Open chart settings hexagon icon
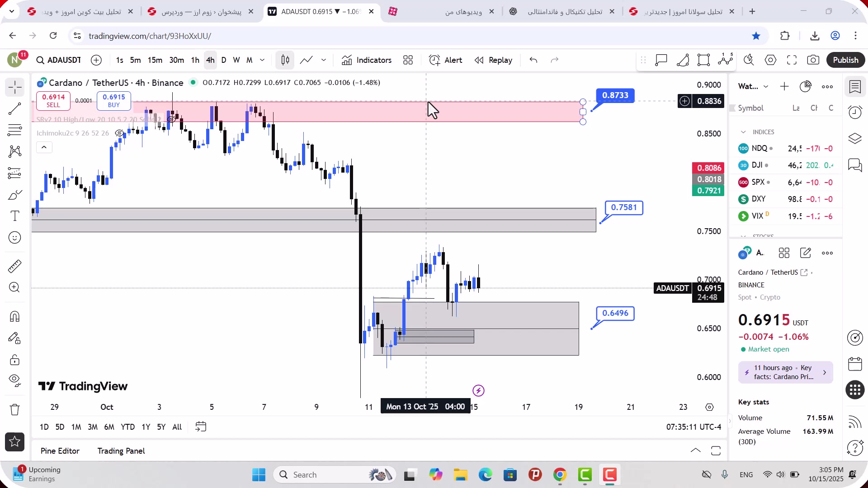Viewport: 868px width, 488px height. (771, 60)
